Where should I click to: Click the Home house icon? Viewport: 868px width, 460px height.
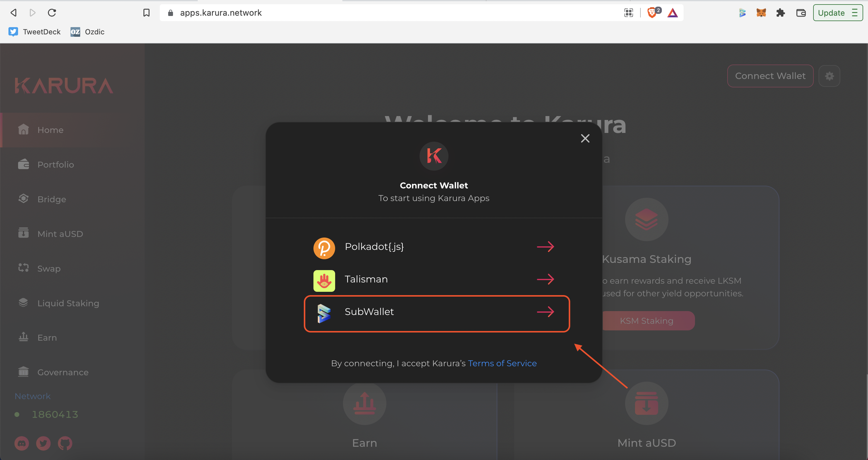pos(23,129)
